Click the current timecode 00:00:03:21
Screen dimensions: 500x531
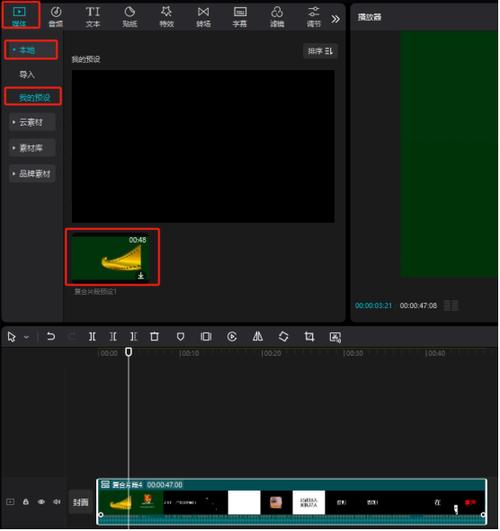pos(373,305)
